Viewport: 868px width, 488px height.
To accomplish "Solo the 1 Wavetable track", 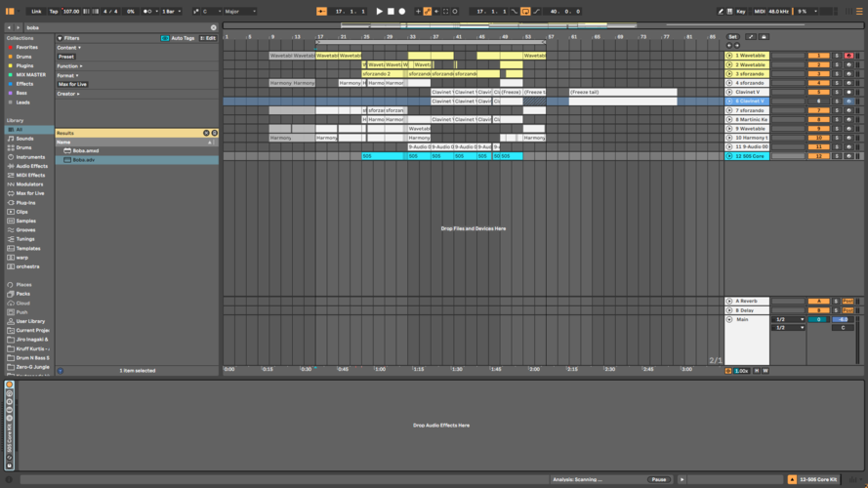I will (x=836, y=56).
